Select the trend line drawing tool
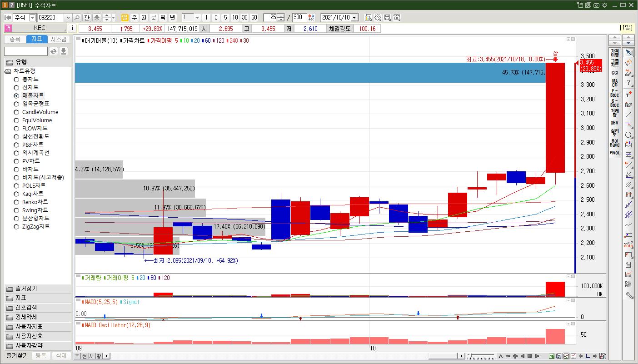 [628, 115]
